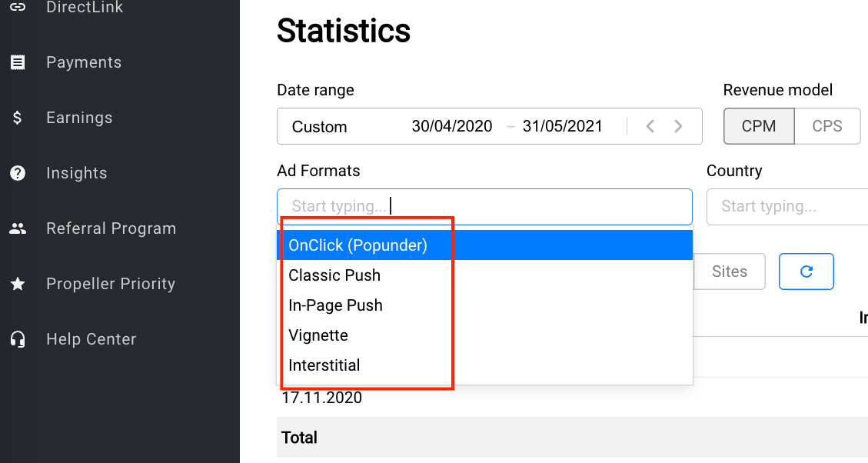Screen dimensions: 868x463
Task: Click the Earnings dollar sign icon
Action: (18, 118)
